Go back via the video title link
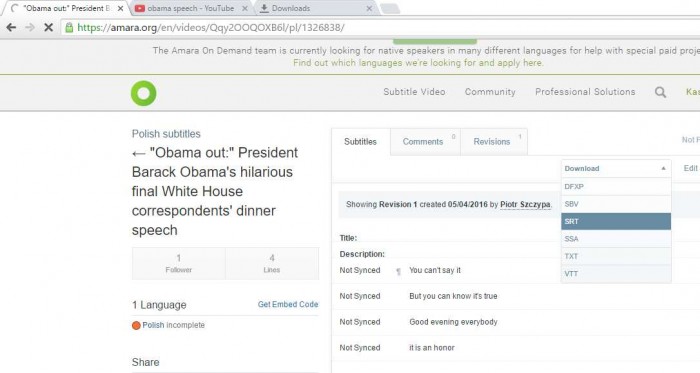This screenshot has width=700, height=373. pyautogui.click(x=215, y=191)
